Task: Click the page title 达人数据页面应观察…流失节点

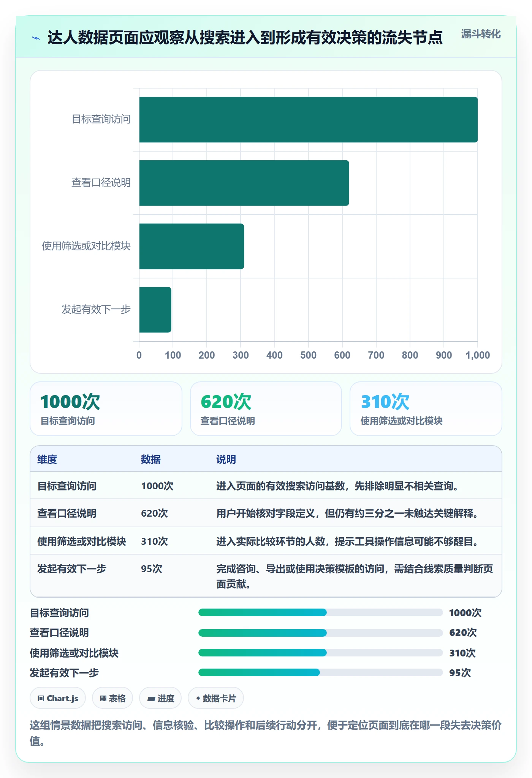Action: 245,38
